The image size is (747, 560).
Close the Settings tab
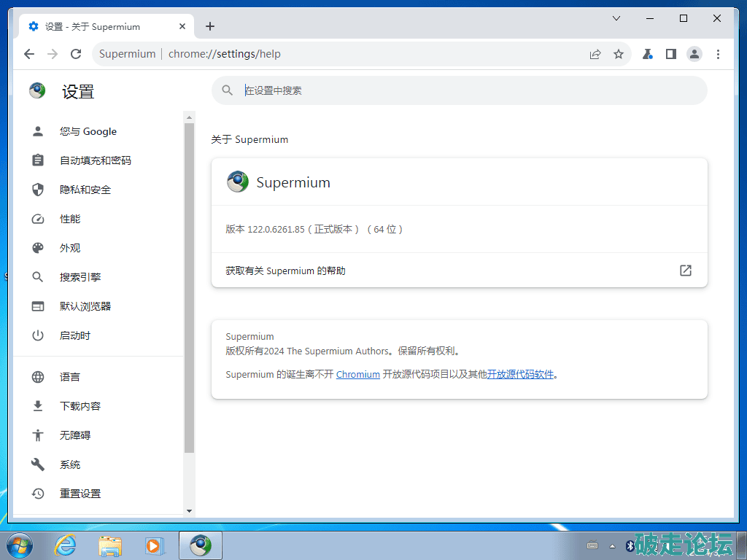click(x=182, y=27)
